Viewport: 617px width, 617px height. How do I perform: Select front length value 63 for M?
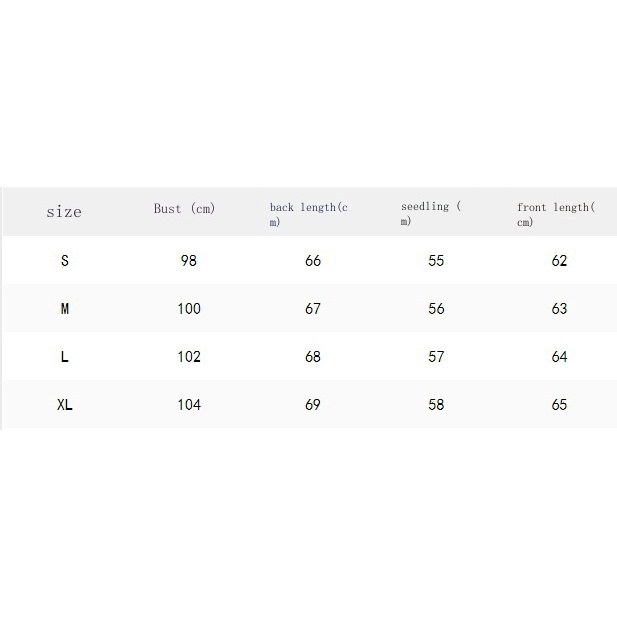tap(559, 309)
